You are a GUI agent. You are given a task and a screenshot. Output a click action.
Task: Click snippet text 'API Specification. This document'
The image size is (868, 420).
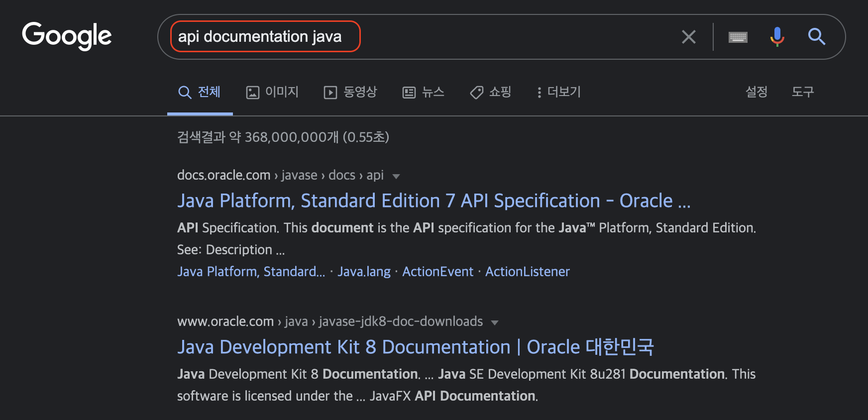click(x=275, y=228)
